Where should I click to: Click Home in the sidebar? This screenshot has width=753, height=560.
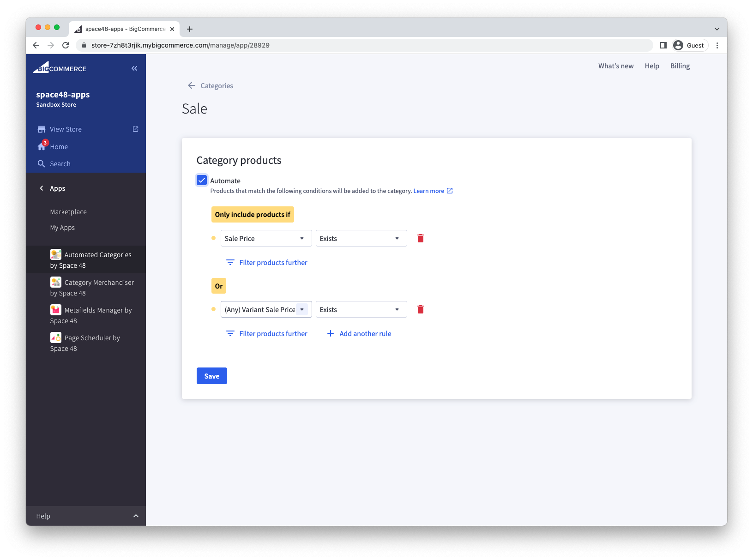59,147
